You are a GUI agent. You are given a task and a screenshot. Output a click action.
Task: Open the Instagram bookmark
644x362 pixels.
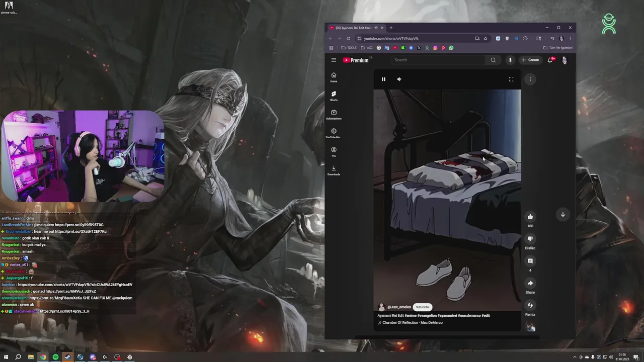435,48
